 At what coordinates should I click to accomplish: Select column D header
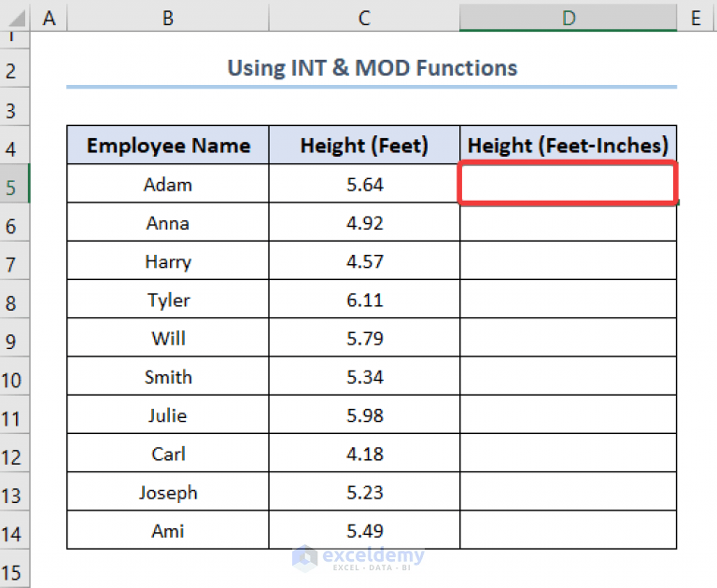[x=568, y=19]
